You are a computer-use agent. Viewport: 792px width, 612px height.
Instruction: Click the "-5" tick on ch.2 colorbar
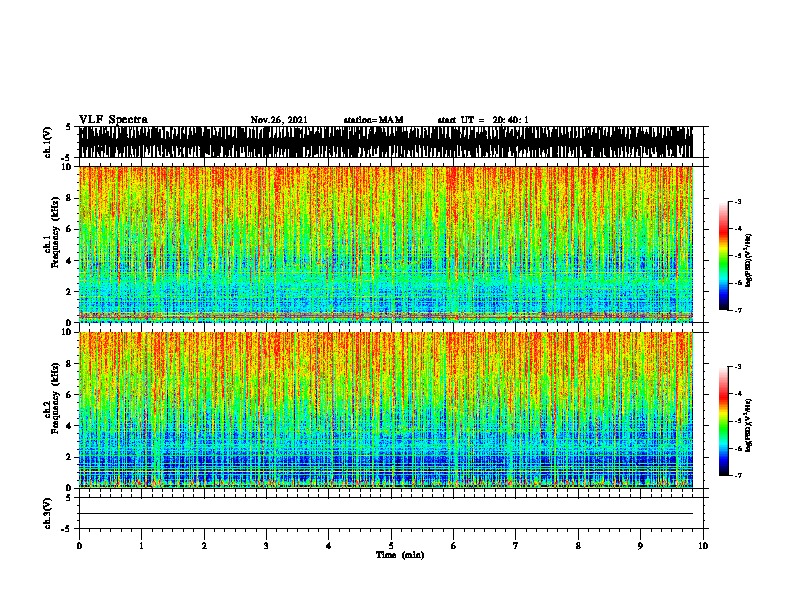click(x=737, y=421)
